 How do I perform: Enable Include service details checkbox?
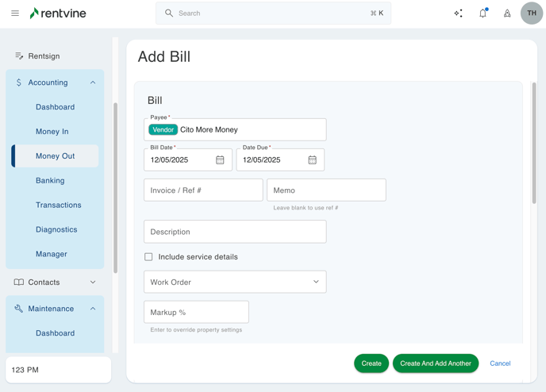click(148, 257)
